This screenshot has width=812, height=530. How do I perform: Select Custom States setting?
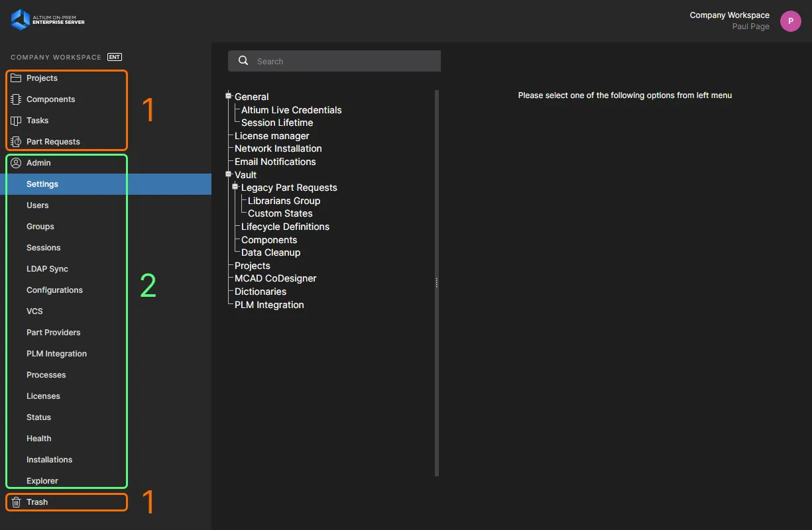[280, 213]
